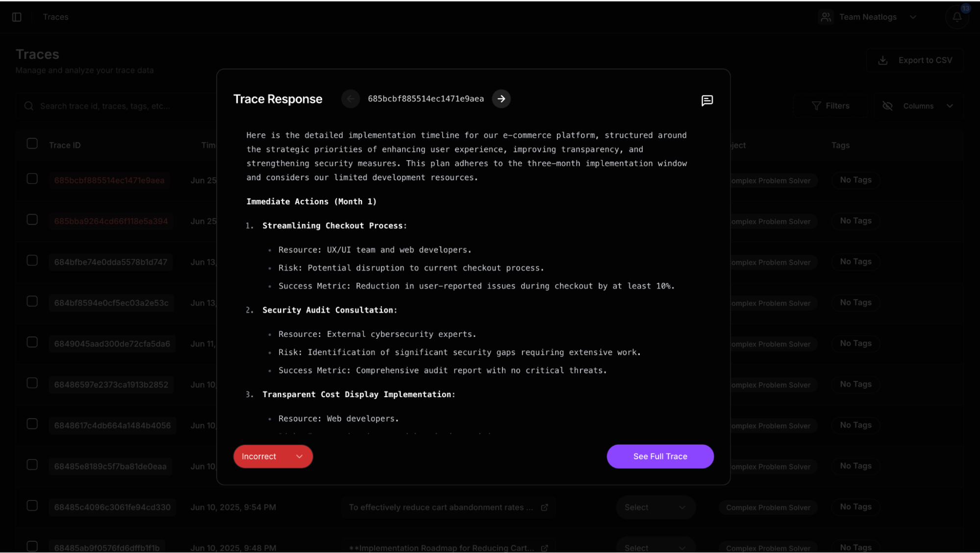Check the select-all checkbox in the table header

[x=32, y=144]
